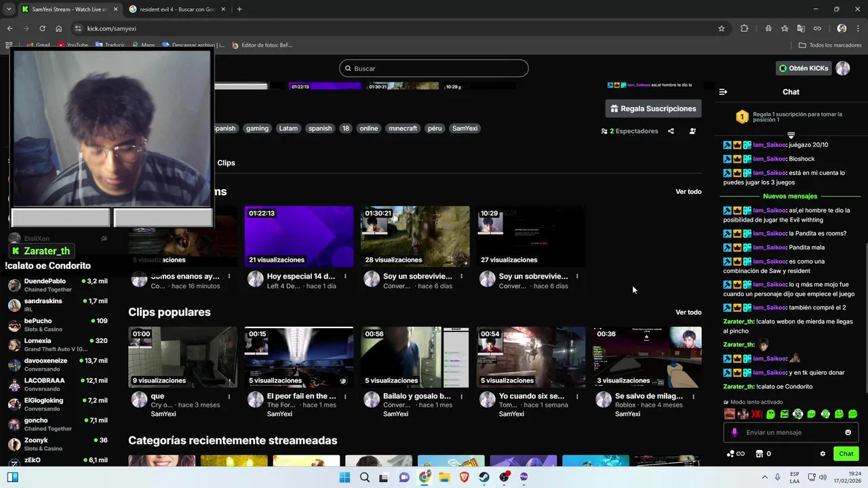Open options for 'El peor fail en the...' clip
Viewport: 868px width, 488px height.
[x=345, y=396]
